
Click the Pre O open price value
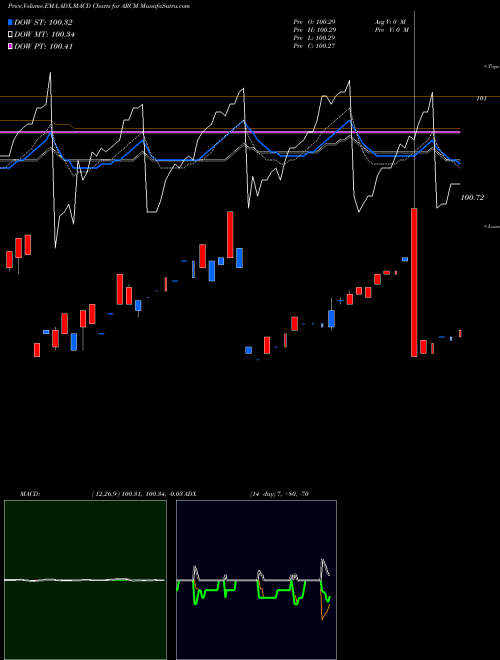click(x=314, y=21)
